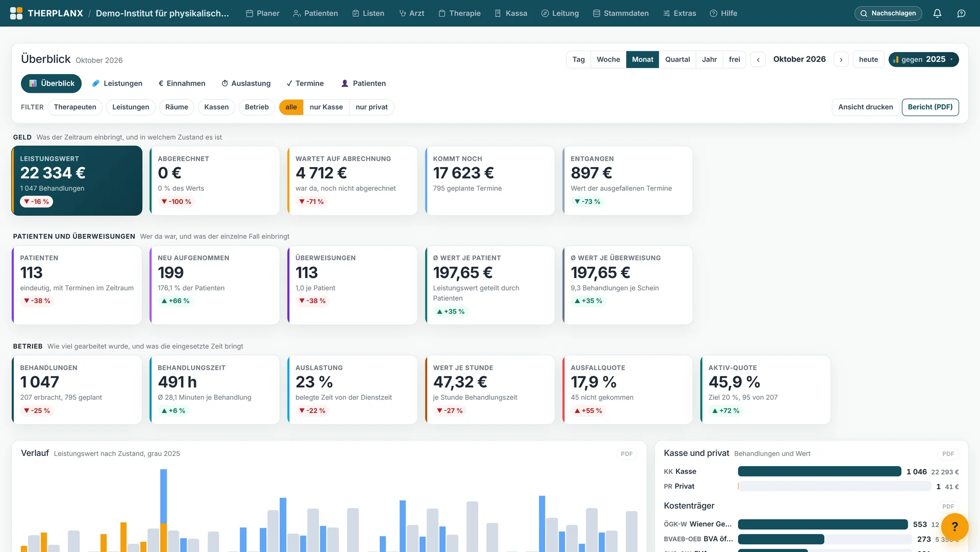Open the Listen menu

coord(368,13)
